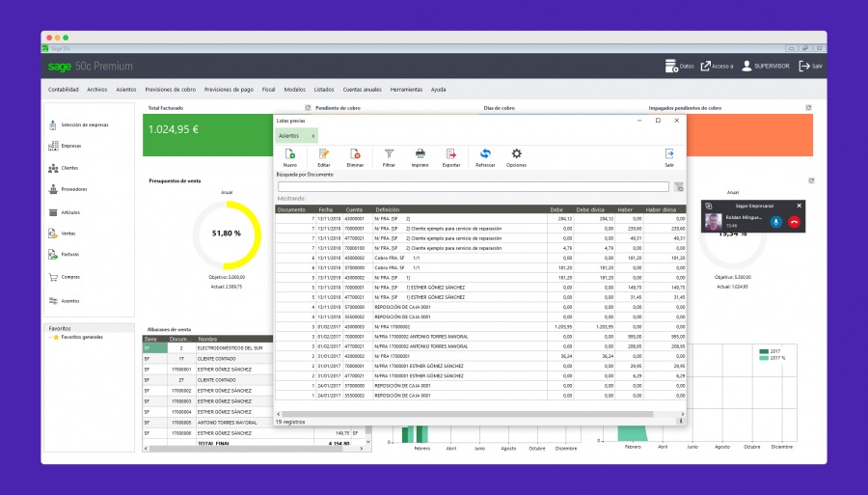Click the 1.024,95 € Total facturado tile
The height and width of the screenshot is (495, 868).
pos(208,134)
